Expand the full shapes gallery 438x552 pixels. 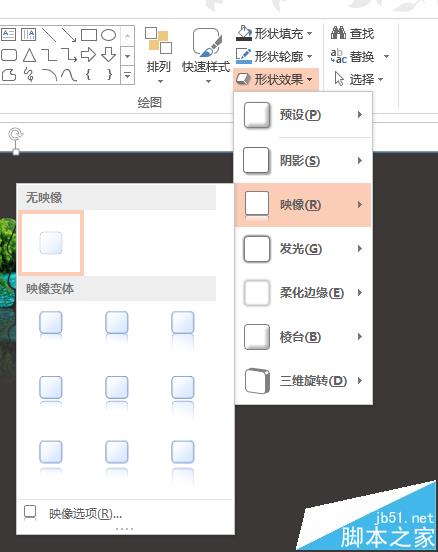127,75
